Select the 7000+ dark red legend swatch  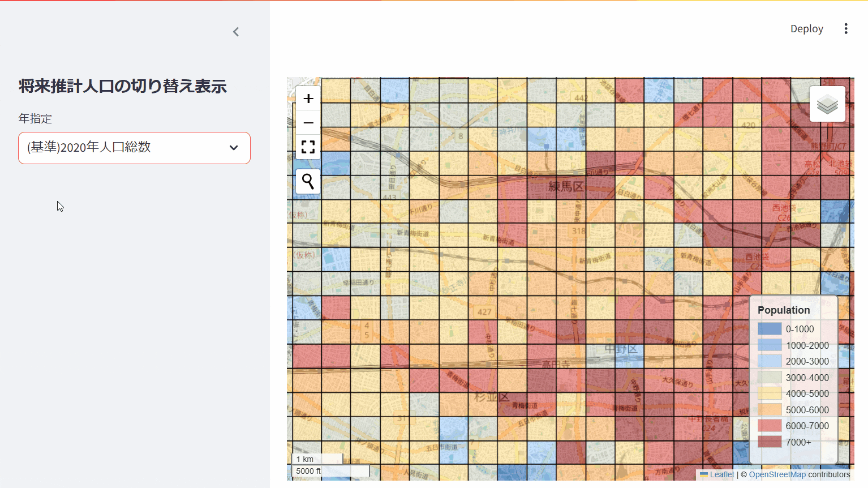[769, 442]
